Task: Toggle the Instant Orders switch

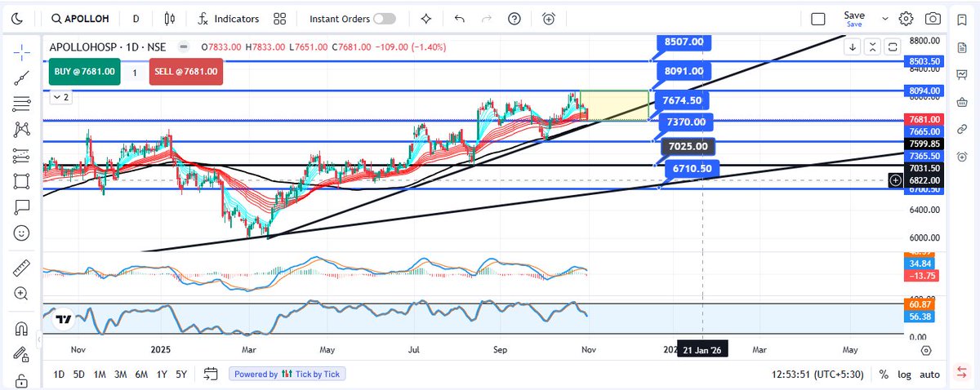Action: click(385, 19)
